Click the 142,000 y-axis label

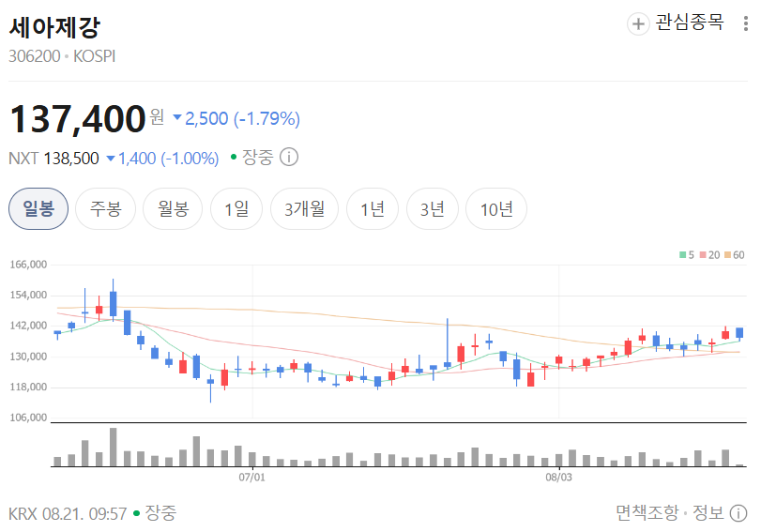pos(29,326)
